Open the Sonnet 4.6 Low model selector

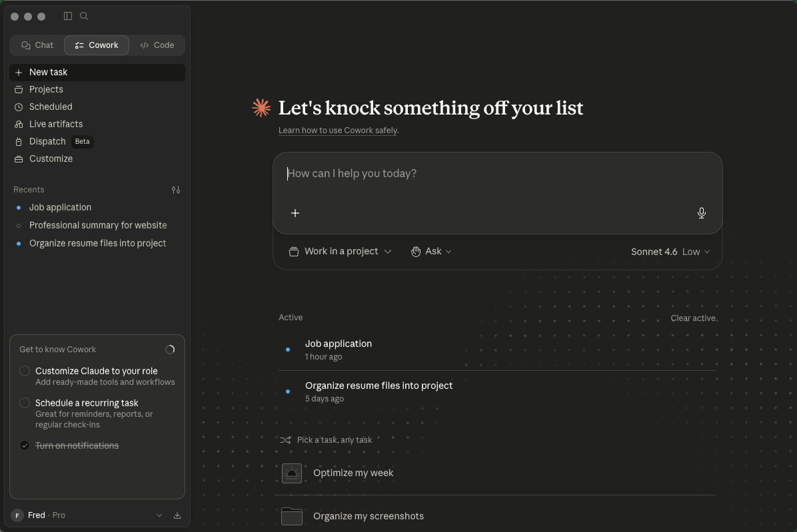click(x=670, y=252)
